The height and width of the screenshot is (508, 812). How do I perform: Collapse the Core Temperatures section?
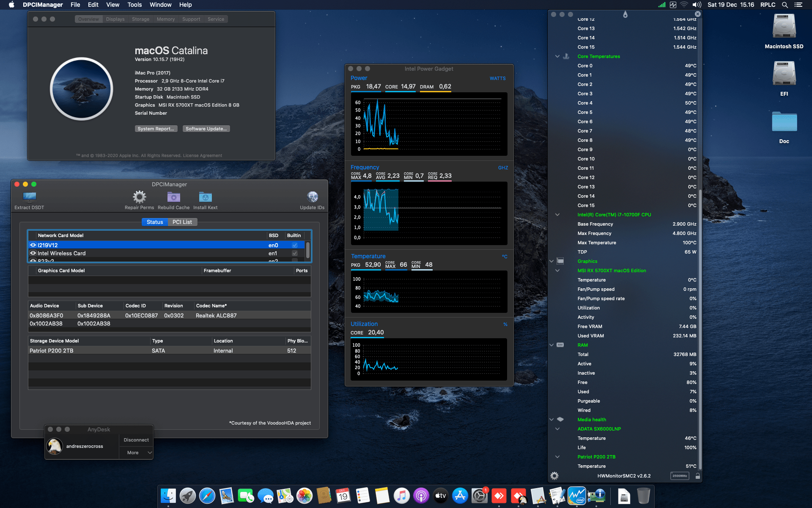pos(557,56)
